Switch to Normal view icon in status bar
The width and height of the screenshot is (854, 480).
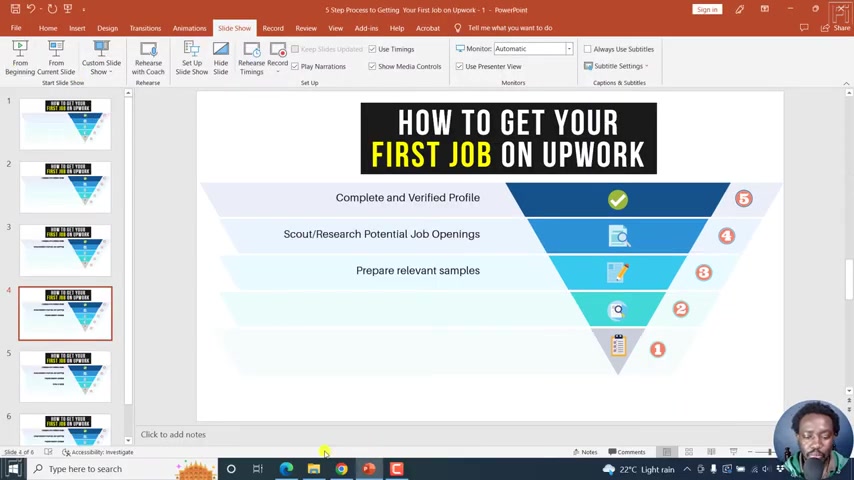click(x=667, y=452)
